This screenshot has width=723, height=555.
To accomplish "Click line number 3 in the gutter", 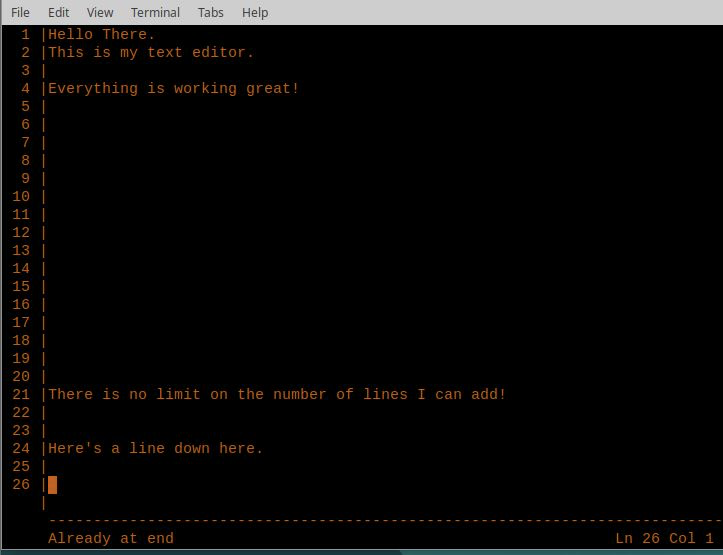I will click(x=25, y=71).
